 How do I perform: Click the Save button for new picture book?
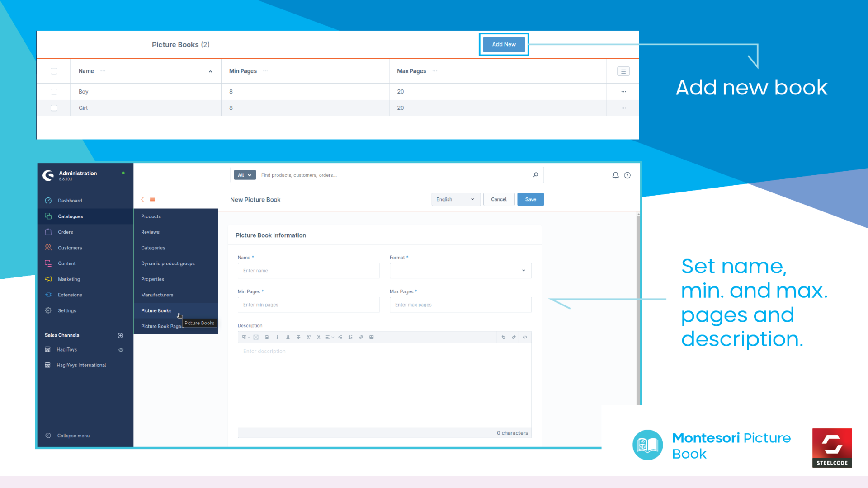pos(530,199)
